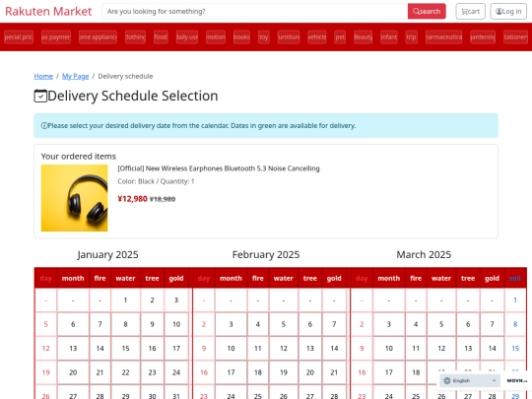Screen dimensions: 532x399
Task: Pick Saturday March 8
Action: point(515,324)
